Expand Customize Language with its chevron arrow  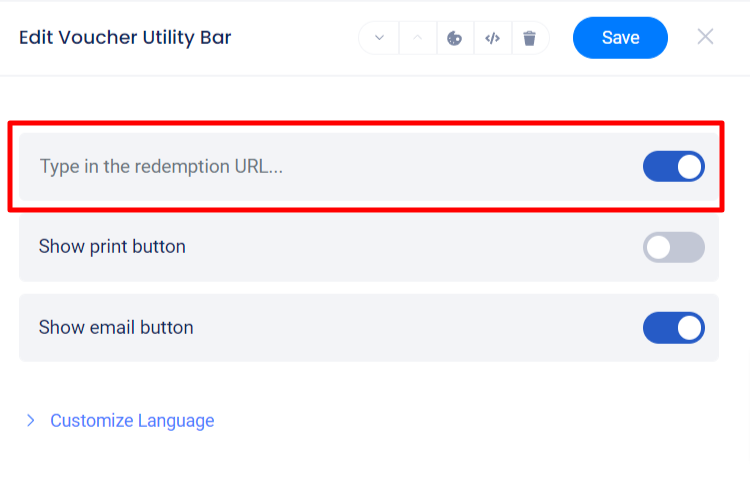[x=31, y=421]
